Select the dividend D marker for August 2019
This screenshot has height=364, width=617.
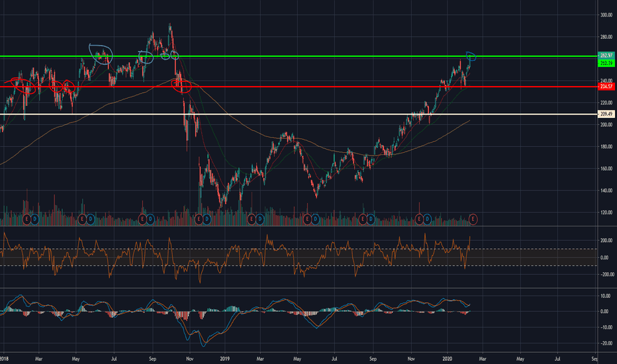(x=371, y=219)
